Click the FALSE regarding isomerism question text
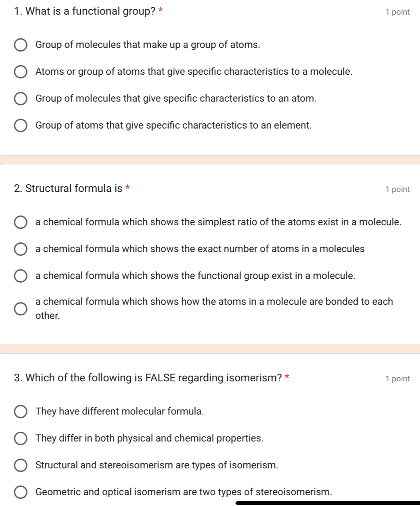Viewport: 420px width, 506px height. point(148,378)
